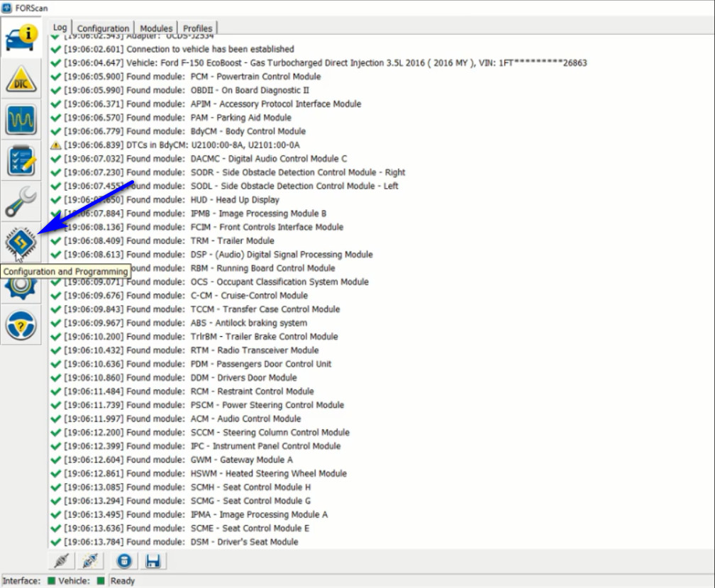The width and height of the screenshot is (715, 588).
Task: Click the FORScan title bar app icon
Action: [6, 8]
